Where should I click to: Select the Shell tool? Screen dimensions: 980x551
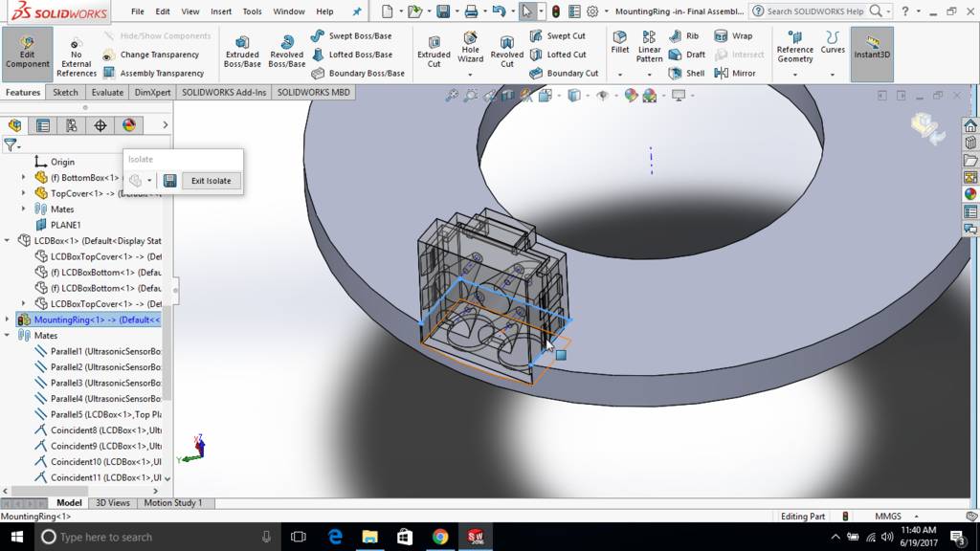[686, 73]
